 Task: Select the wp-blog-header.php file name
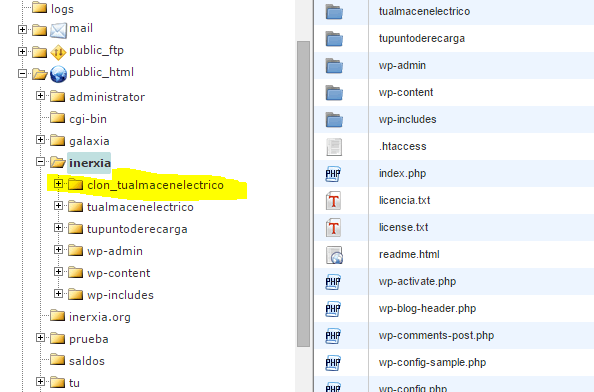click(427, 308)
